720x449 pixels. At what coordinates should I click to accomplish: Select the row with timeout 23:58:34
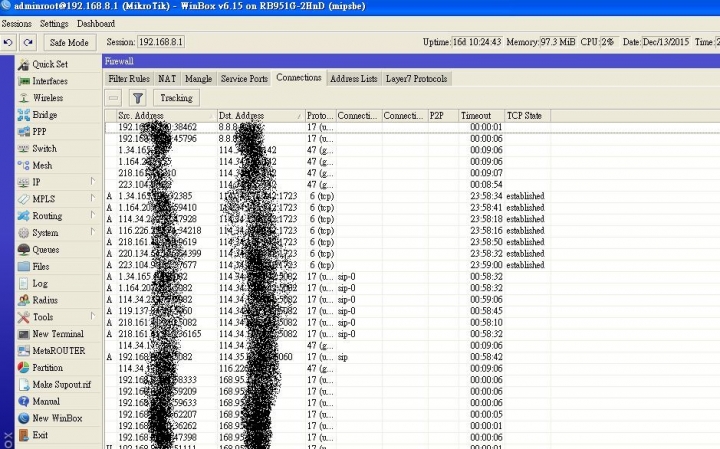328,196
